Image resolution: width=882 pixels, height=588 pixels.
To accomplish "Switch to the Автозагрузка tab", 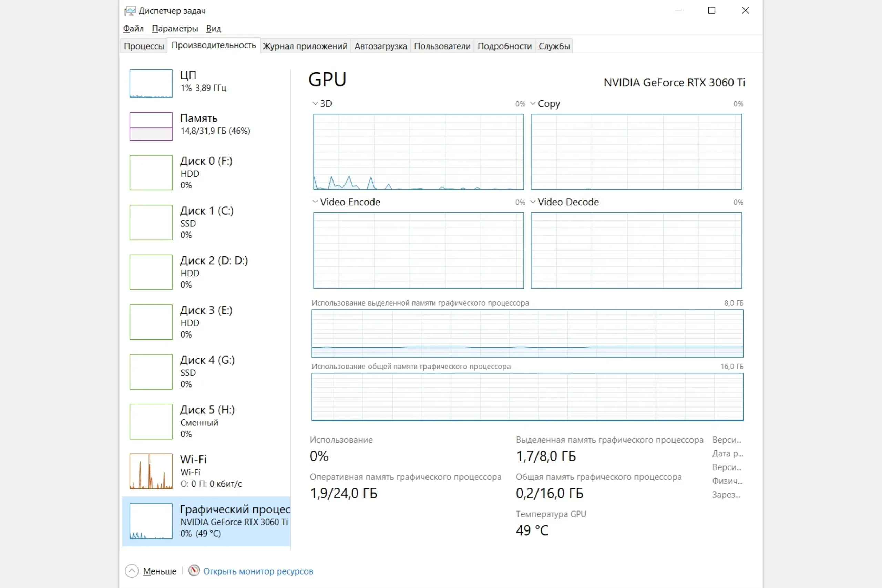I will [x=380, y=46].
